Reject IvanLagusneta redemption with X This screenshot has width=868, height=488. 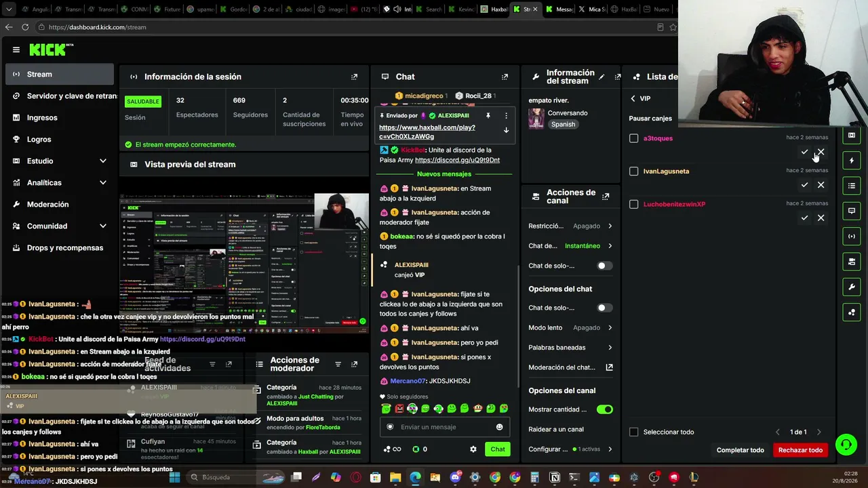coord(821,185)
